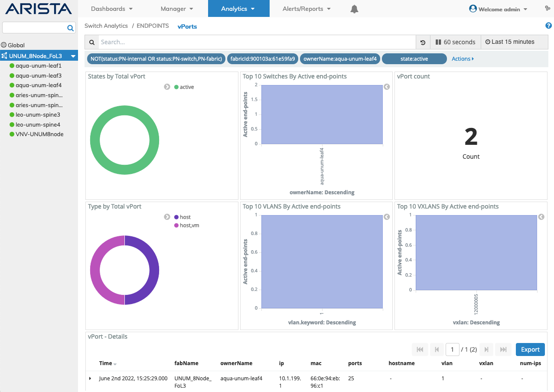
Task: Open the Manager dropdown menu
Action: pos(177,9)
